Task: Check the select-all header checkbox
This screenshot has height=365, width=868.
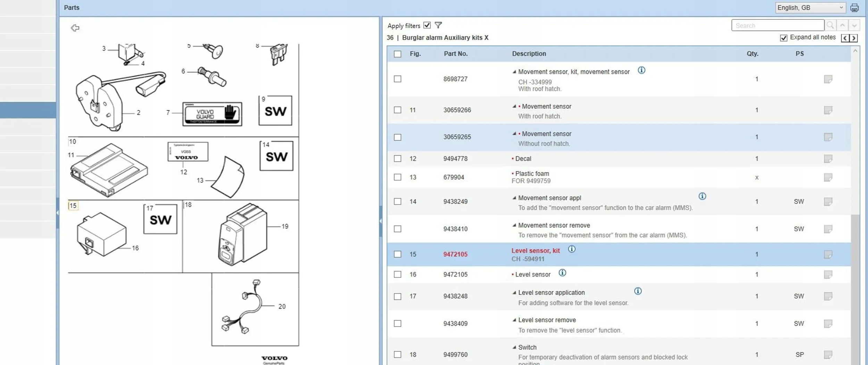Action: point(398,54)
